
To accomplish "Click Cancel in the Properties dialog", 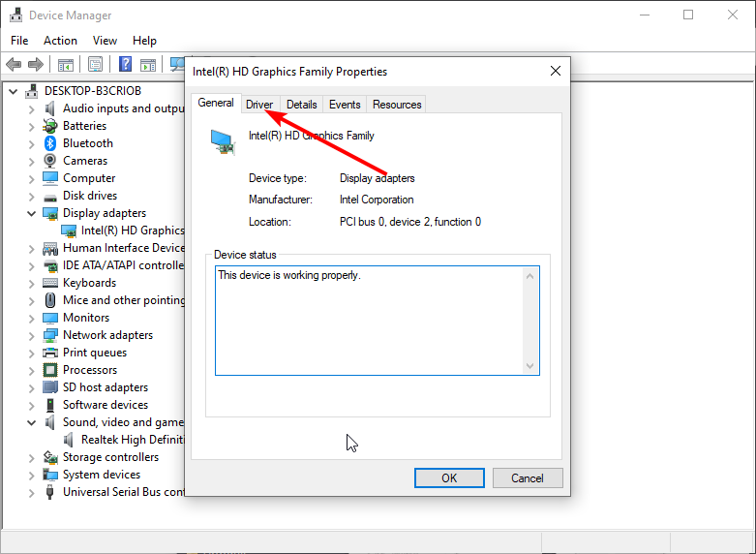I will click(528, 477).
